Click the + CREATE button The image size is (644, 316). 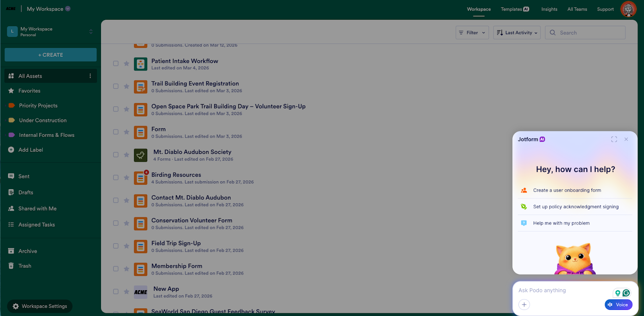pyautogui.click(x=51, y=55)
